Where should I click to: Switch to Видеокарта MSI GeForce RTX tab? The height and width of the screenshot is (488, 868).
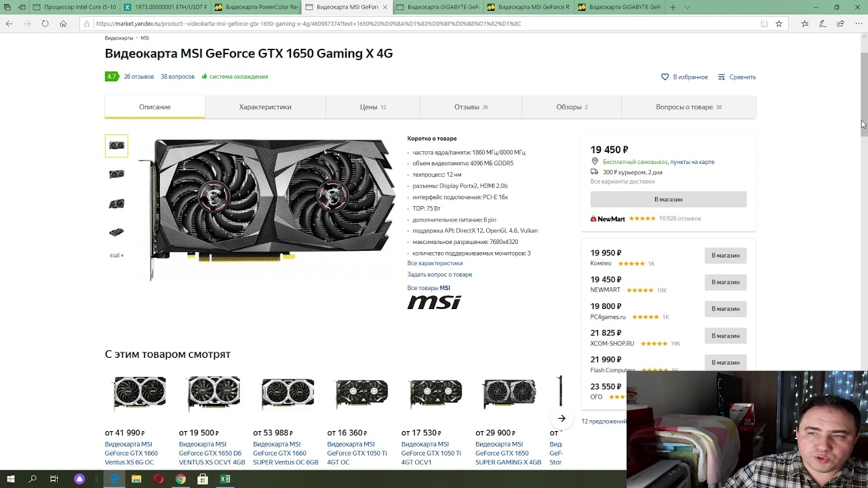click(530, 7)
